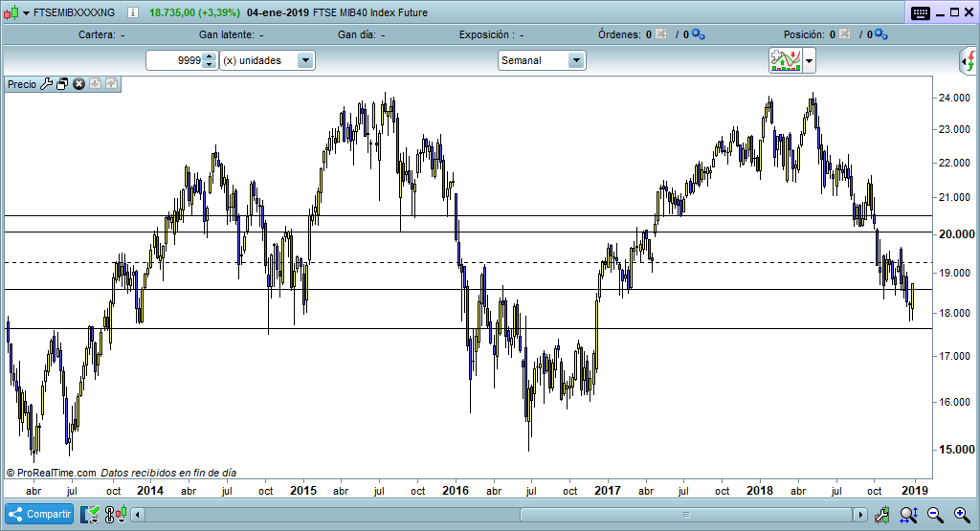
Task: Click the instrument info icon beside FTSEMIBXXXXNG
Action: [131, 13]
